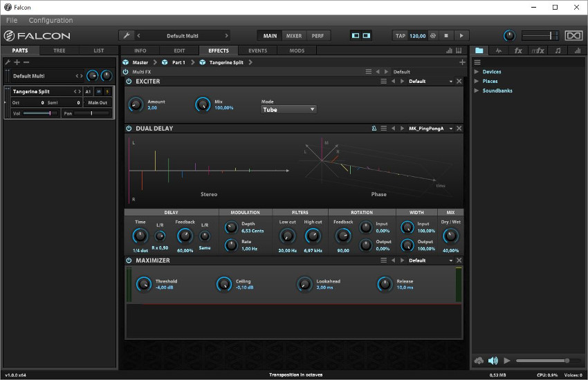Viewport: 588px width, 380px height.
Task: Play browser preview sample
Action: click(x=506, y=361)
